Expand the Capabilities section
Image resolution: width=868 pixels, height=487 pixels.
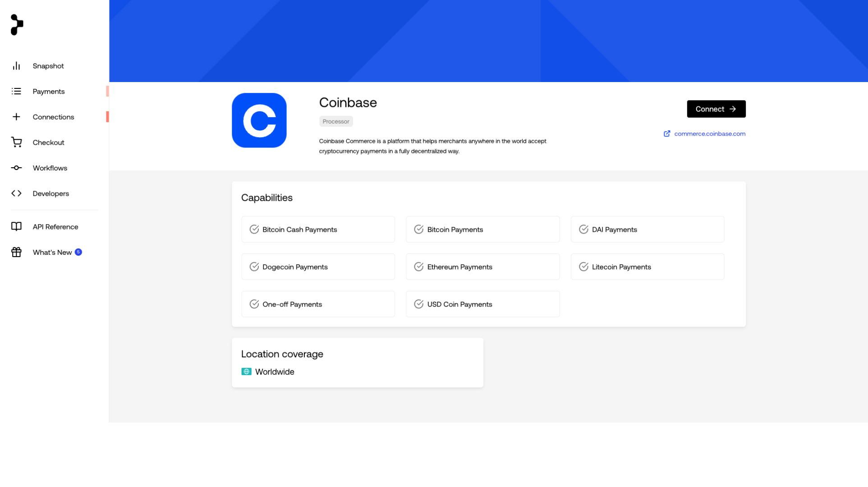266,198
